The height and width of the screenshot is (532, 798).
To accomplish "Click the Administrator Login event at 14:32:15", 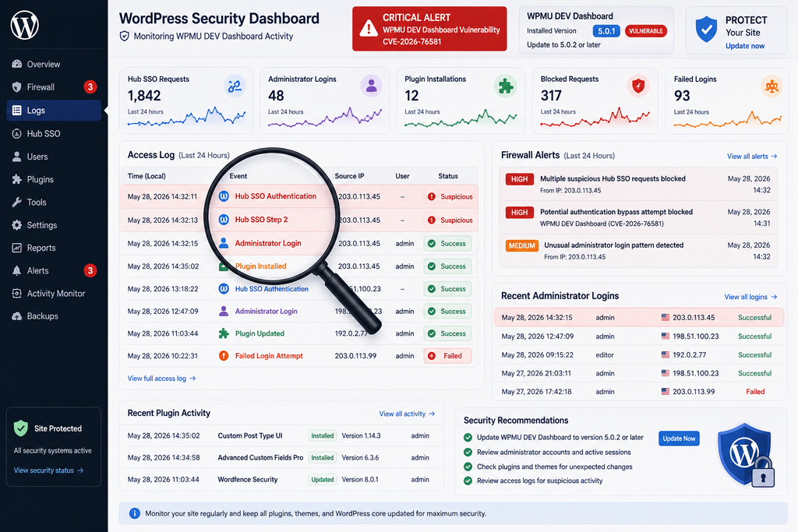I will (268, 244).
